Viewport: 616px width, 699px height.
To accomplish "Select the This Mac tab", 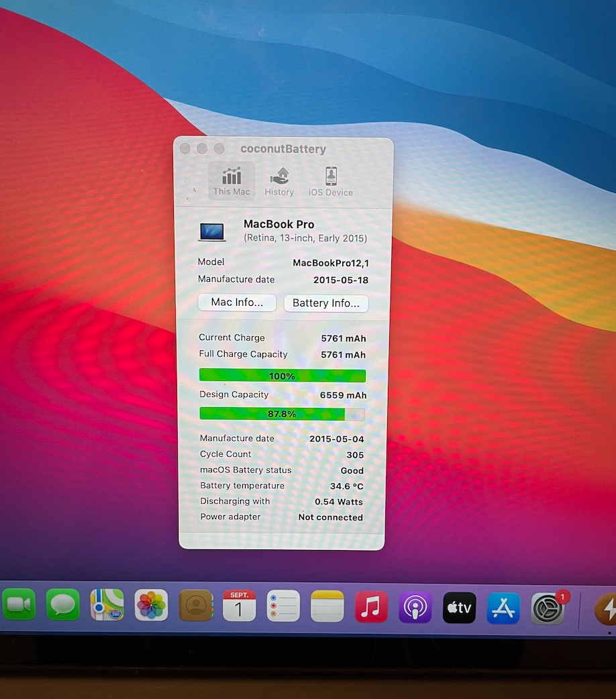I will pyautogui.click(x=232, y=181).
